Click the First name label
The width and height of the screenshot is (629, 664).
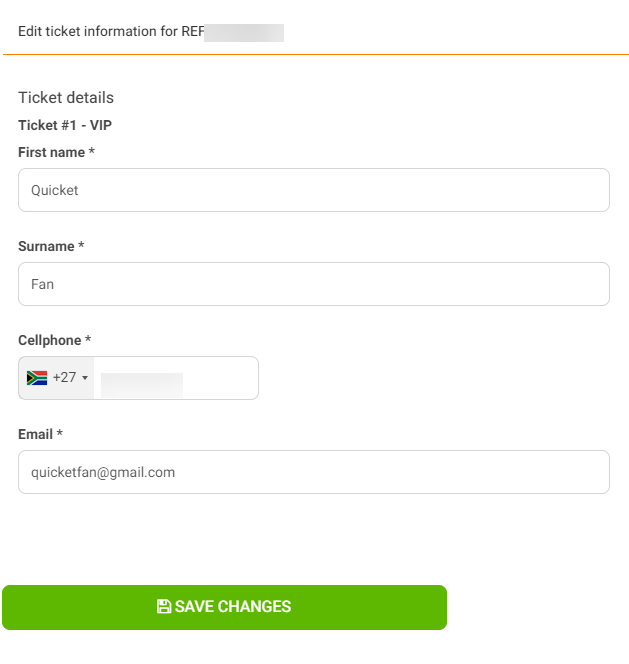coord(51,152)
